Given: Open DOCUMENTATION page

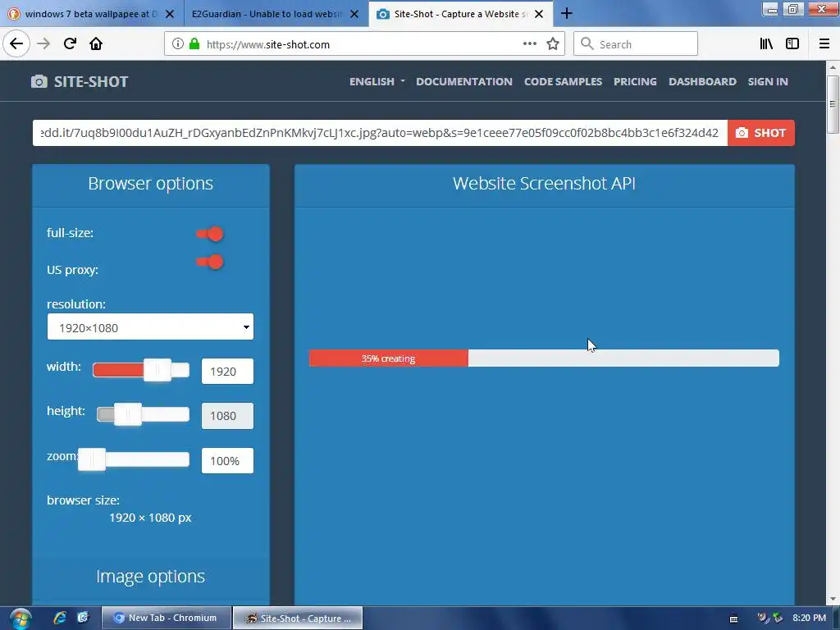Looking at the screenshot, I should [464, 81].
